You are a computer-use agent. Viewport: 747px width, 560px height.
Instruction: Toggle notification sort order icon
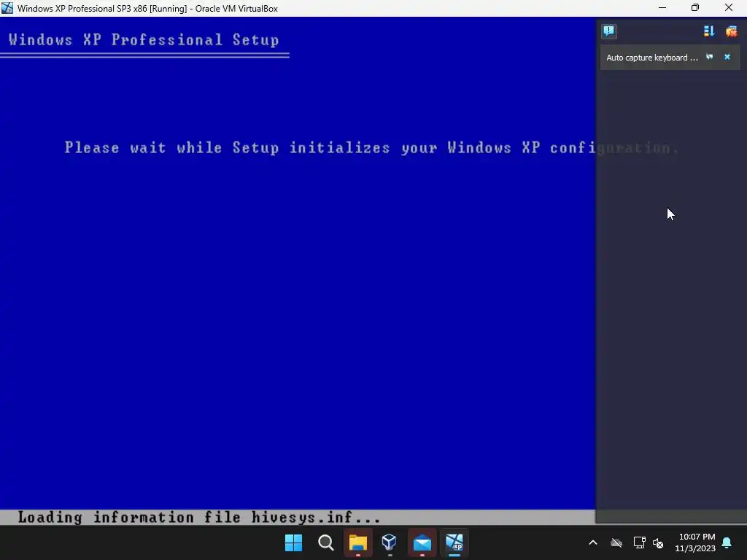[x=709, y=31]
